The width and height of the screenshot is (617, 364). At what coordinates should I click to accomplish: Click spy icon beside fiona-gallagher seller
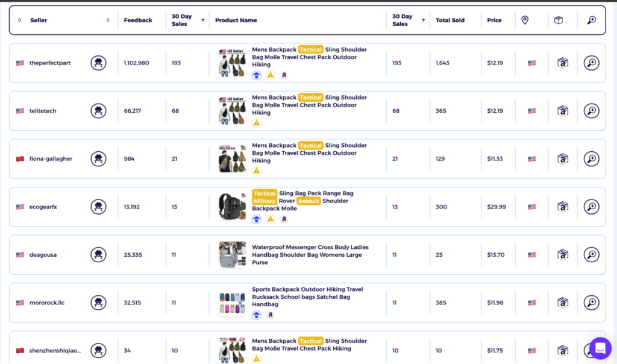coord(98,158)
